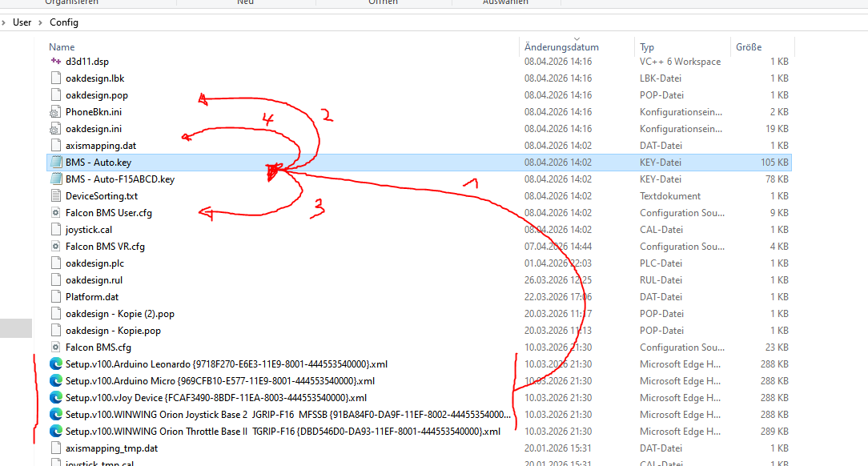
Task: Select the Setup.v100.Arduino Leonardo xml file name
Action: click(227, 364)
